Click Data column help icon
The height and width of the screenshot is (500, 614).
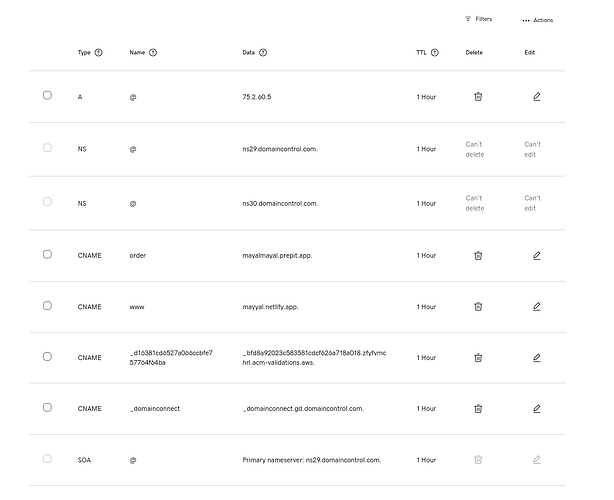(x=263, y=52)
